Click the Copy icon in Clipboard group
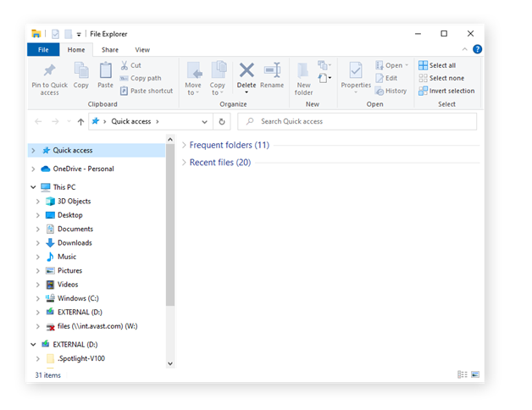The width and height of the screenshot is (532, 410). pyautogui.click(x=80, y=70)
